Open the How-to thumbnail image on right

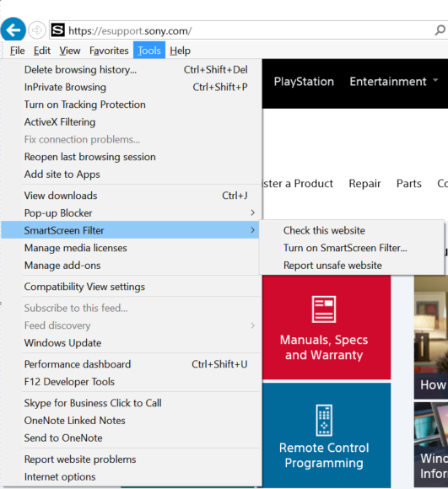click(431, 336)
